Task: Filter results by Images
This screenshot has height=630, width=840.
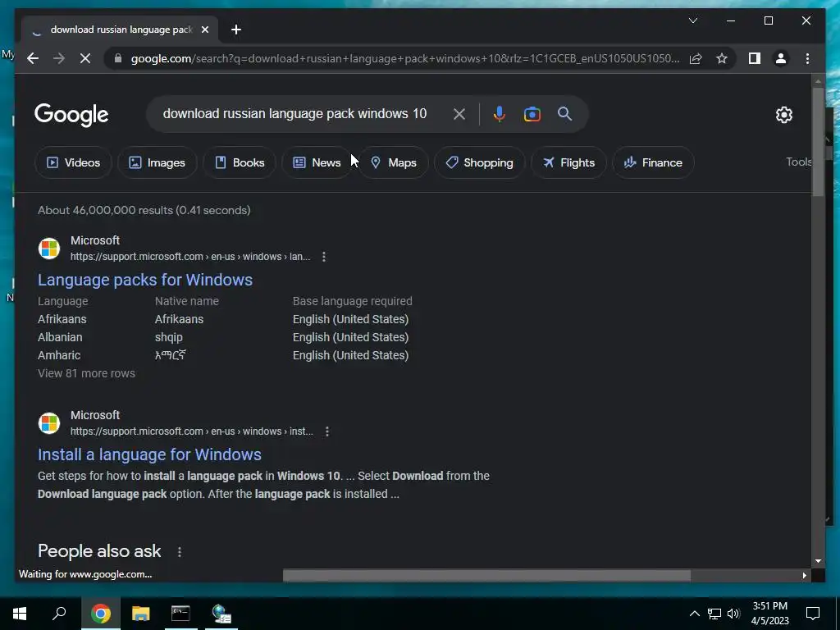Action: 157,162
